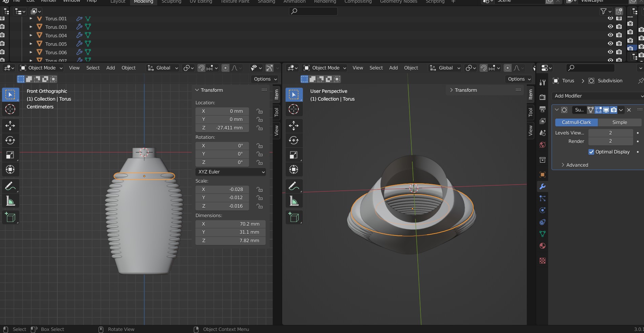Toggle modifier edit mode display

[x=598, y=110]
